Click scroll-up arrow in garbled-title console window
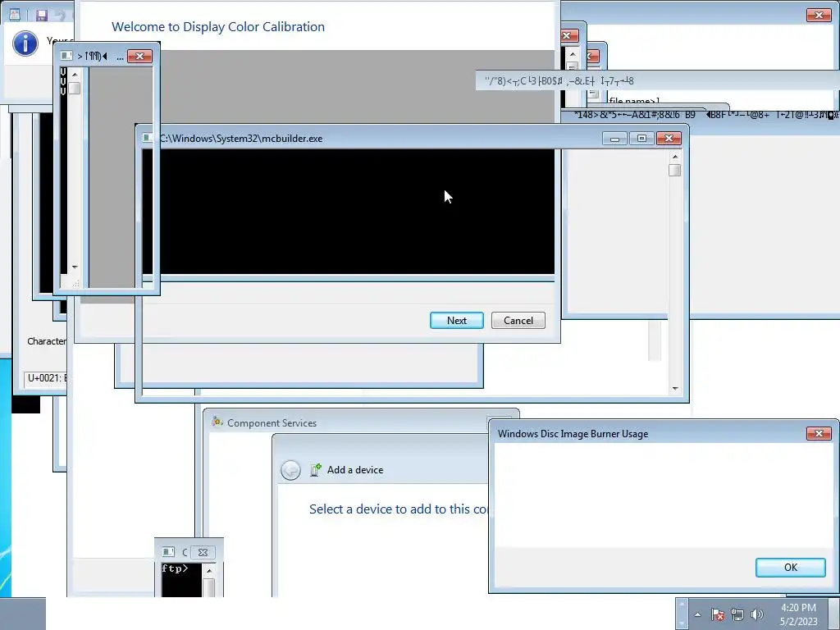Image resolution: width=840 pixels, height=630 pixels. pyautogui.click(x=75, y=75)
